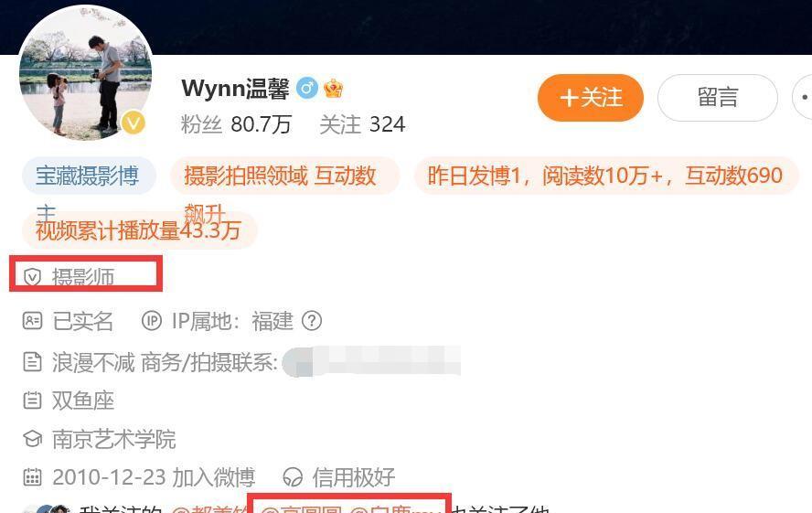View the 关注 324 following list
Screen dimensions: 812x513
362,124
